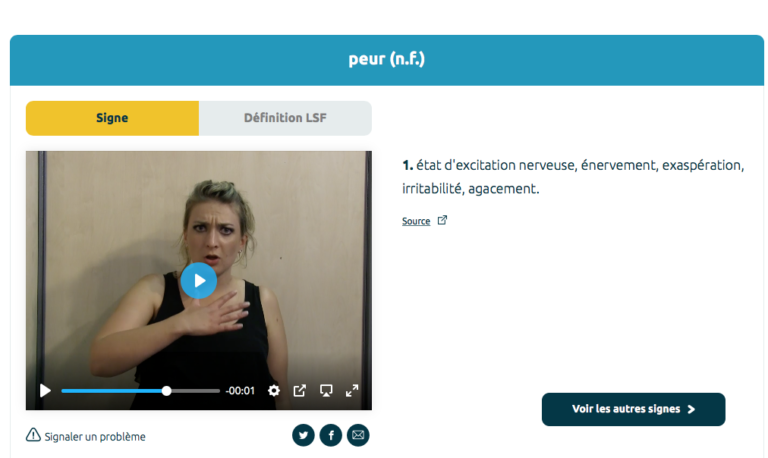768x458 pixels.
Task: Click the chevron arrow in Voir les autres signes
Action: pos(691,409)
